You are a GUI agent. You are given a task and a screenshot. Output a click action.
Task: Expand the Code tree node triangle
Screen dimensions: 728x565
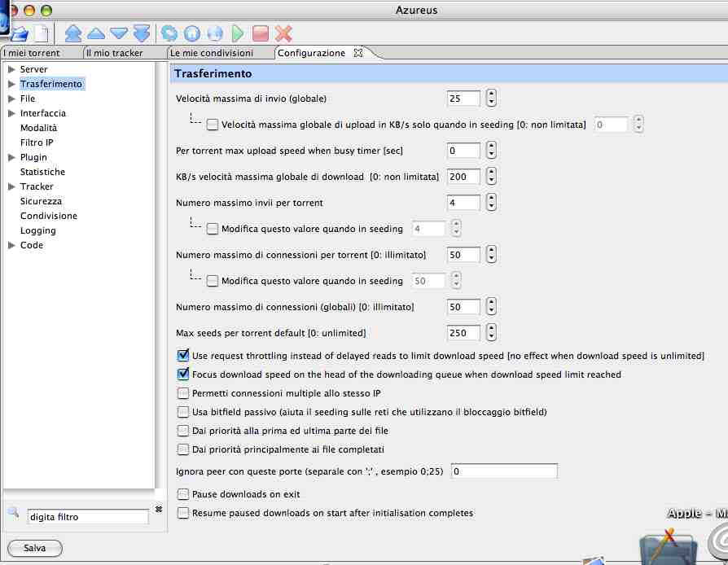click(12, 245)
